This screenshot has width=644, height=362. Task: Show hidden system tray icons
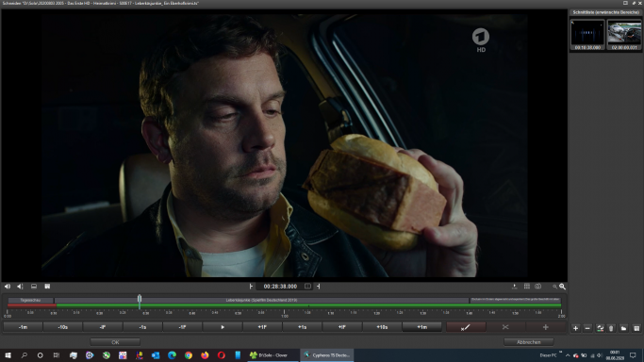click(568, 355)
